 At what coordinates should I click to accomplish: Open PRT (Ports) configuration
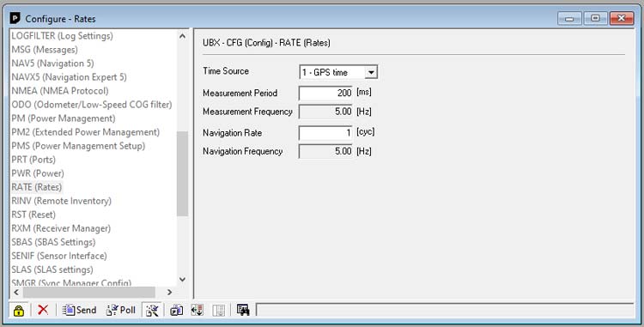tap(33, 160)
